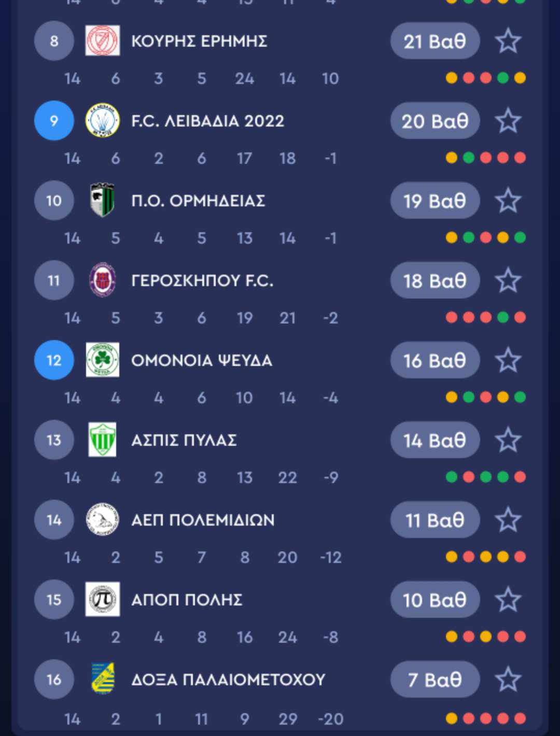Star the ΟΜΟΝΟΙΑ ΨΕΥΔΑ team
Screen dimensions: 560x736
508,360
